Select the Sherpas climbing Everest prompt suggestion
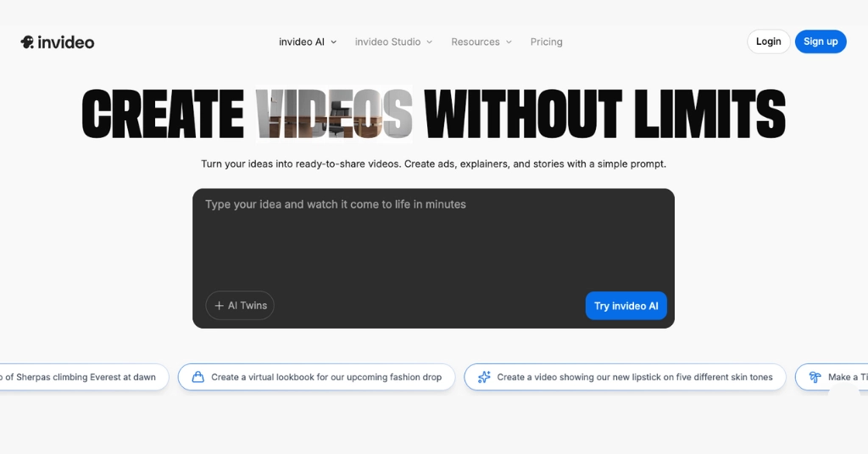Screen dimensions: 868x454 click(83, 377)
